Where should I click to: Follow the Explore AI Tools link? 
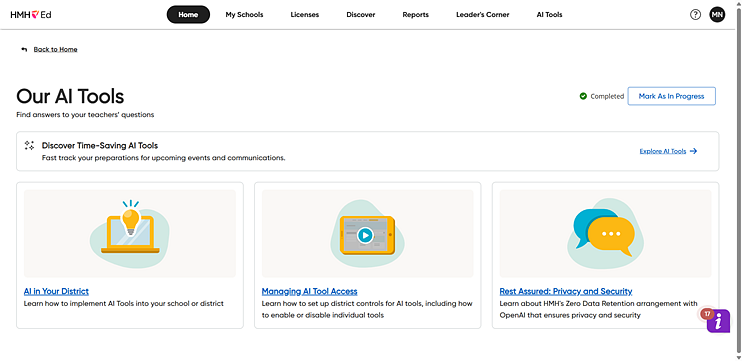pyautogui.click(x=662, y=151)
